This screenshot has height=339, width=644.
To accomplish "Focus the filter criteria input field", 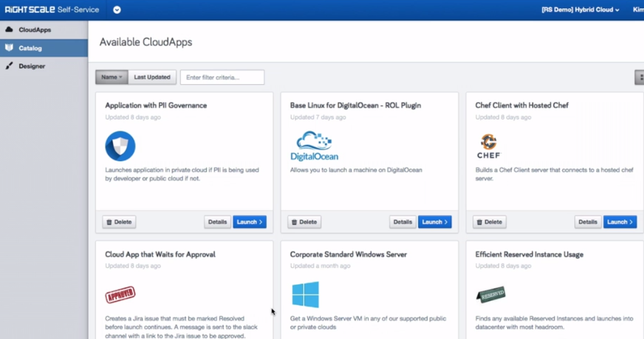I will click(x=222, y=77).
